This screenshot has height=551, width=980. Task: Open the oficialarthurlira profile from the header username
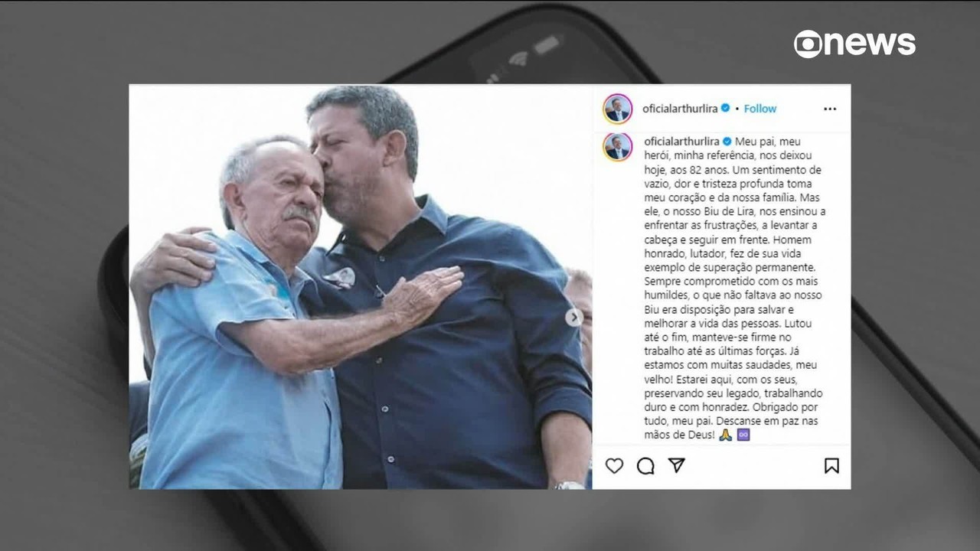681,109
